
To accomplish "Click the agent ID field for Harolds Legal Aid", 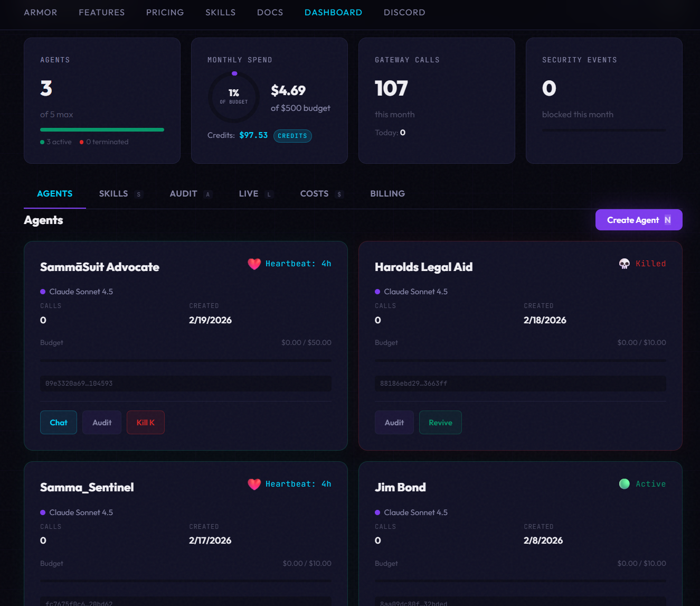I will (x=520, y=383).
